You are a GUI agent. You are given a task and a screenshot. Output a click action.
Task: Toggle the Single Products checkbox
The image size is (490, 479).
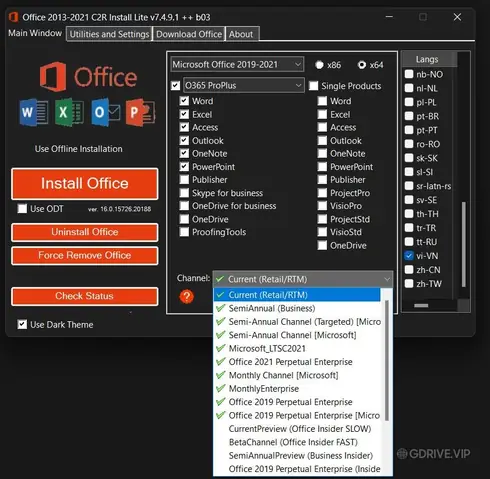(313, 86)
